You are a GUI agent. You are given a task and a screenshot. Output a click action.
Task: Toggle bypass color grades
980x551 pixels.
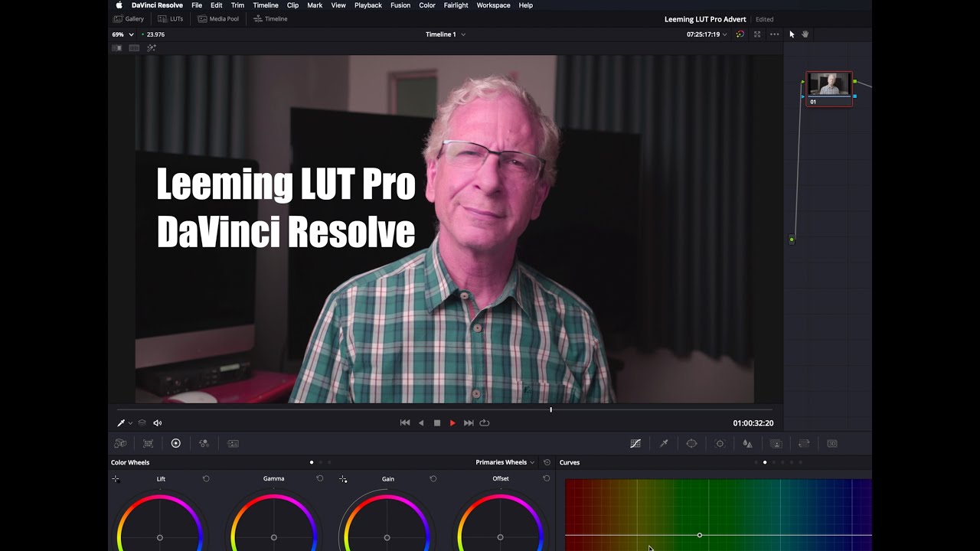pos(740,34)
